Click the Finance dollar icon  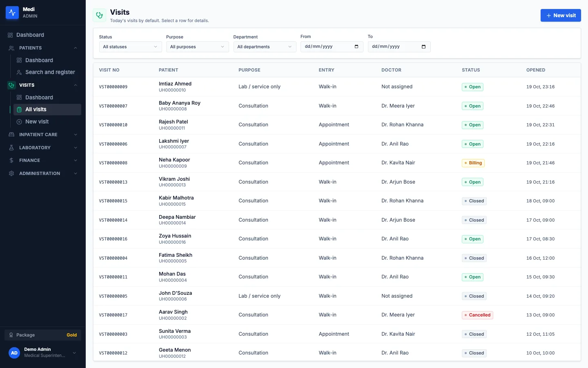[x=11, y=160]
